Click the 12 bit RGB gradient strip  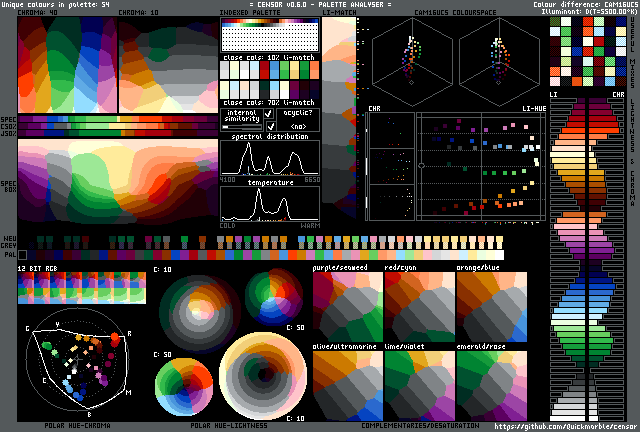(80, 290)
